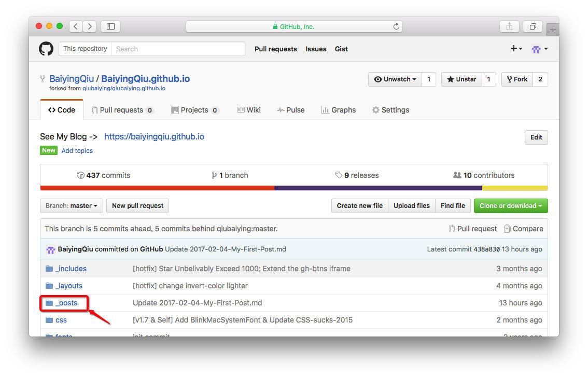Click the language color bar
This screenshot has height=378, width=588.
click(x=293, y=188)
